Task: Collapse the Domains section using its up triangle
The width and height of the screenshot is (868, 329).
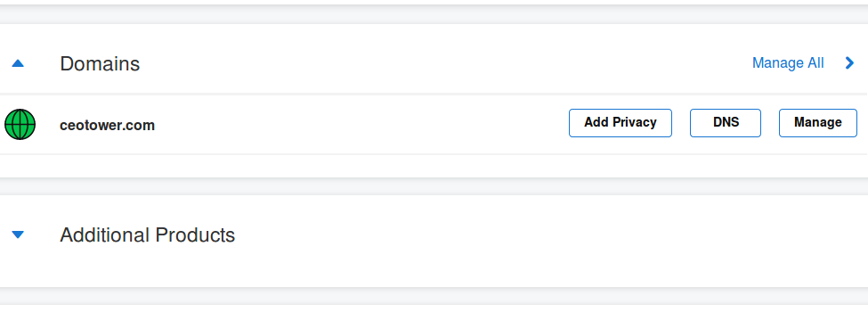Action: point(18,64)
